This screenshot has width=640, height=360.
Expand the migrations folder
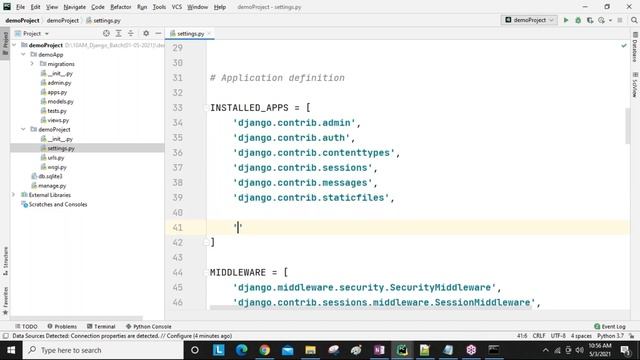pos(32,64)
